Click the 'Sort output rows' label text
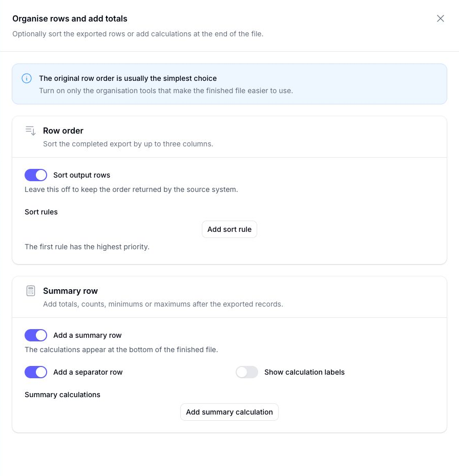This screenshot has width=459, height=476. click(82, 175)
